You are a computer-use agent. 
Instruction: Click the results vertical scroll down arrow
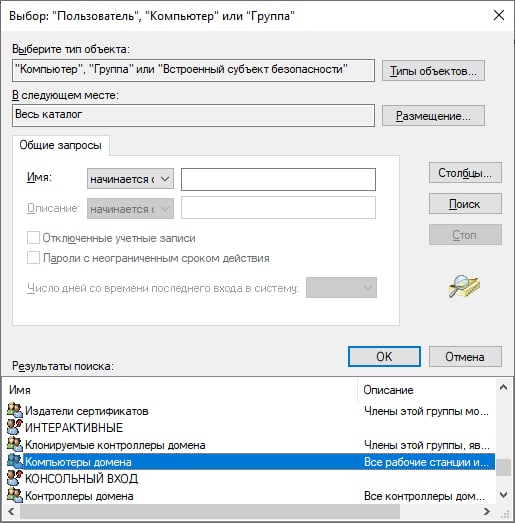tap(504, 494)
